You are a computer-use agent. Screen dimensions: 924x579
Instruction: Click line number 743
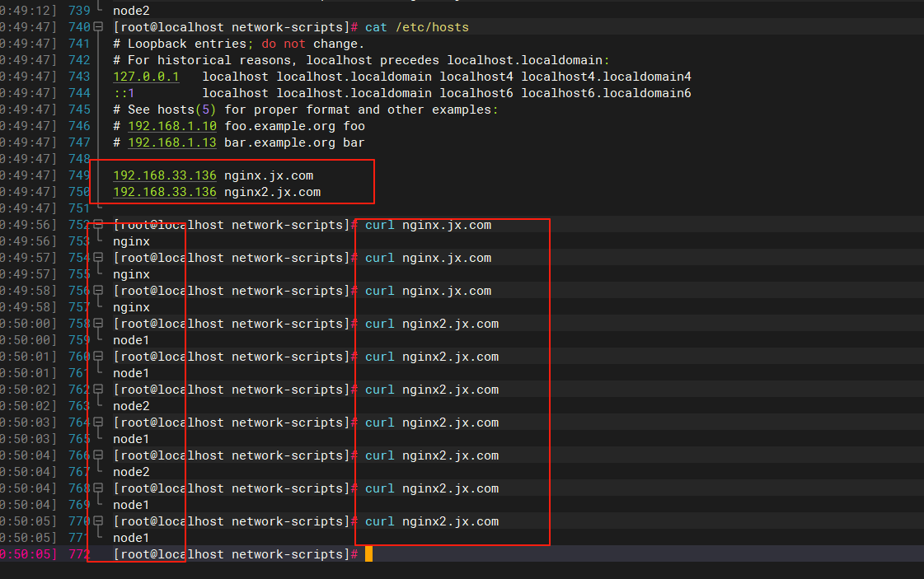[79, 77]
